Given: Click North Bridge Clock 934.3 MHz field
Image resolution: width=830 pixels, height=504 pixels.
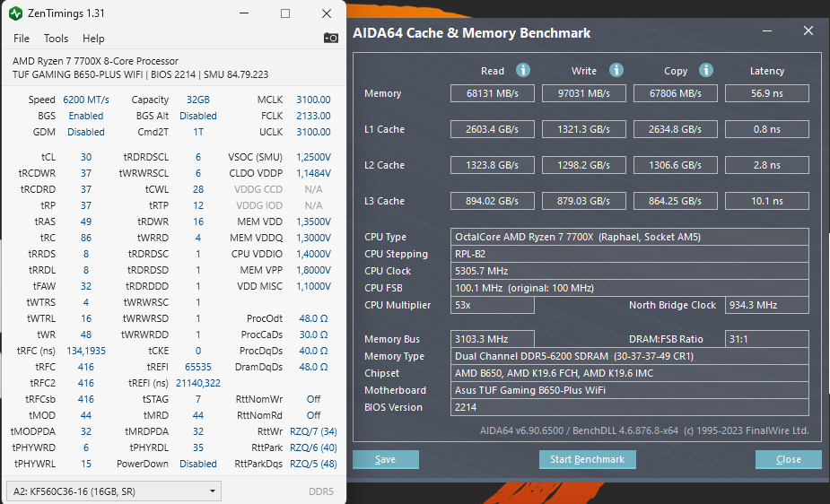Looking at the screenshot, I should (x=767, y=305).
